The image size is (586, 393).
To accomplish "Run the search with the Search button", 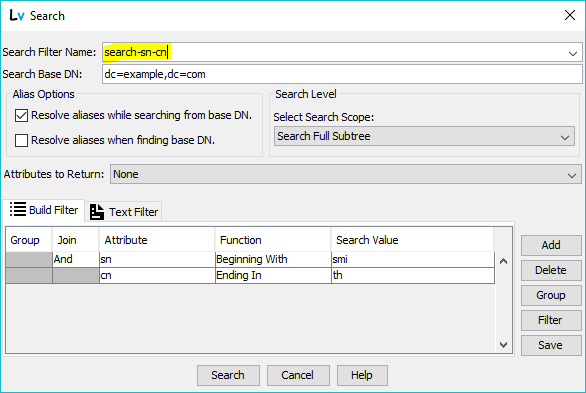I will point(228,375).
